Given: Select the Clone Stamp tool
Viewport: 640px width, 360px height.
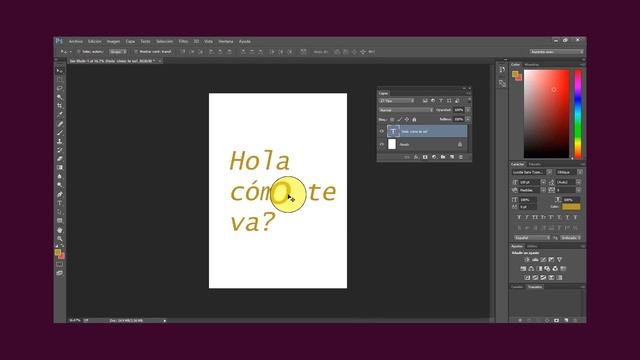Looking at the screenshot, I should pyautogui.click(x=60, y=141).
